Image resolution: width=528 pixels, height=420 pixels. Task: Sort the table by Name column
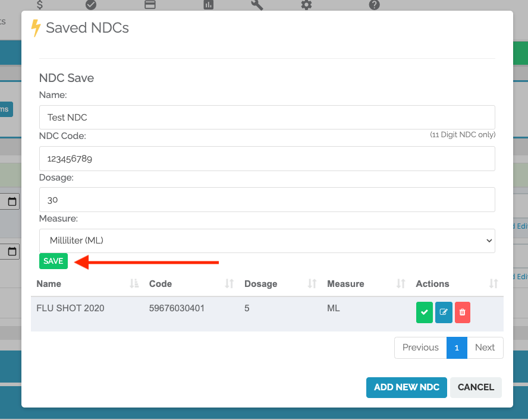[134, 284]
